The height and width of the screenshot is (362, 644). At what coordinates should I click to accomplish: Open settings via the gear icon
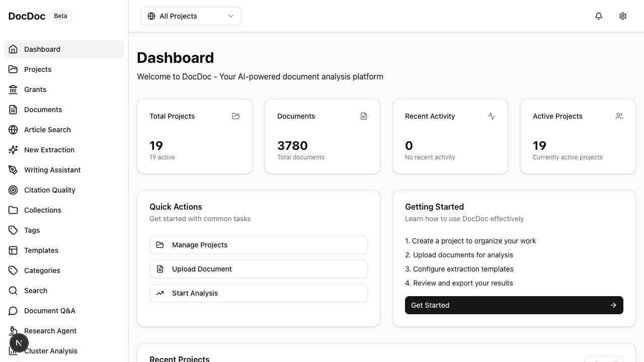pos(623,16)
